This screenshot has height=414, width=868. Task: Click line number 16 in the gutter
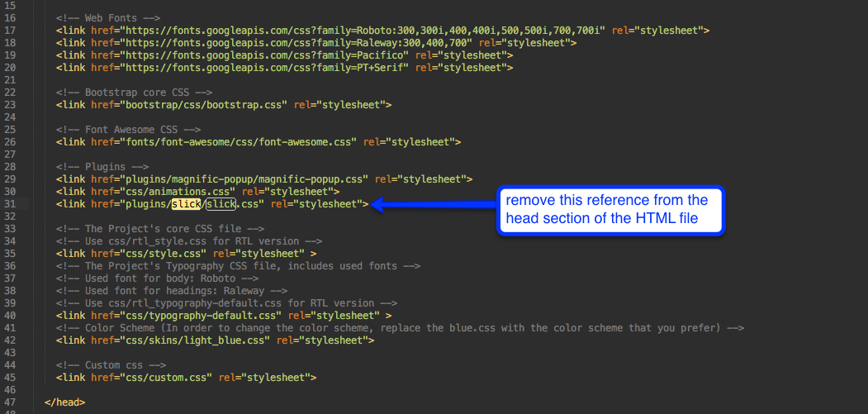coord(11,18)
